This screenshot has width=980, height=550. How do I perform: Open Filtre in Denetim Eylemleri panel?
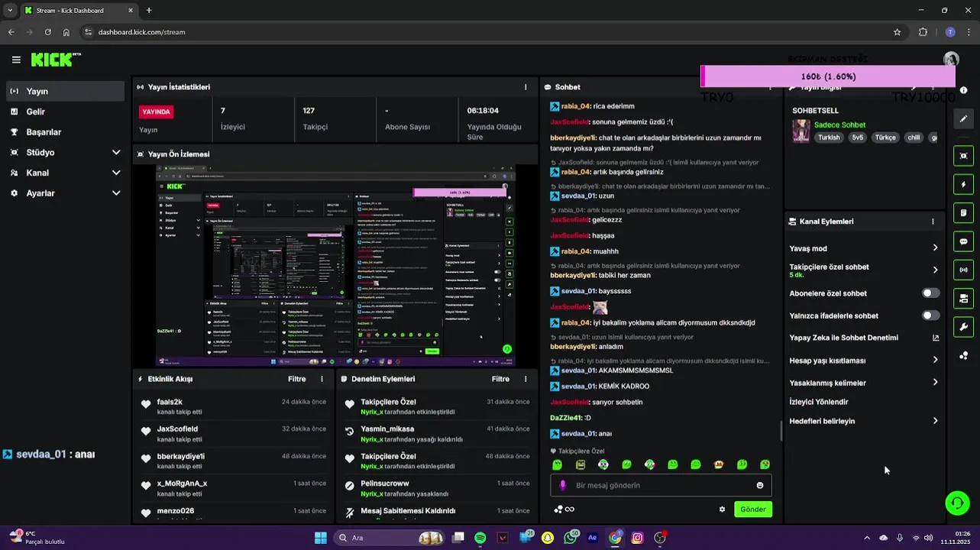pos(500,379)
